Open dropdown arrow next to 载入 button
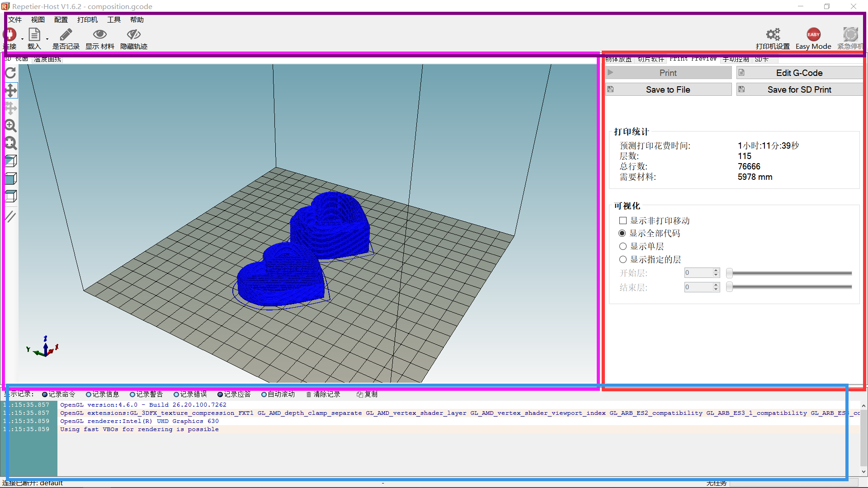This screenshot has height=488, width=868. click(47, 39)
